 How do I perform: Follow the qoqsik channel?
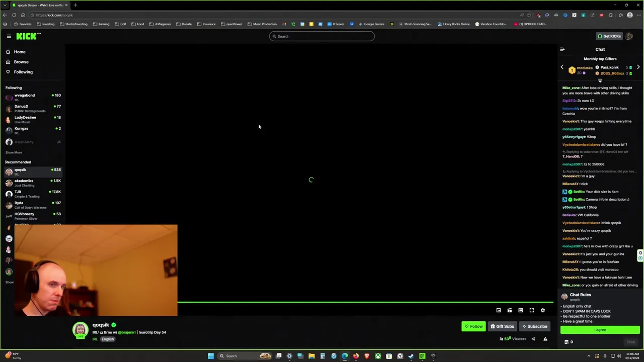473,326
